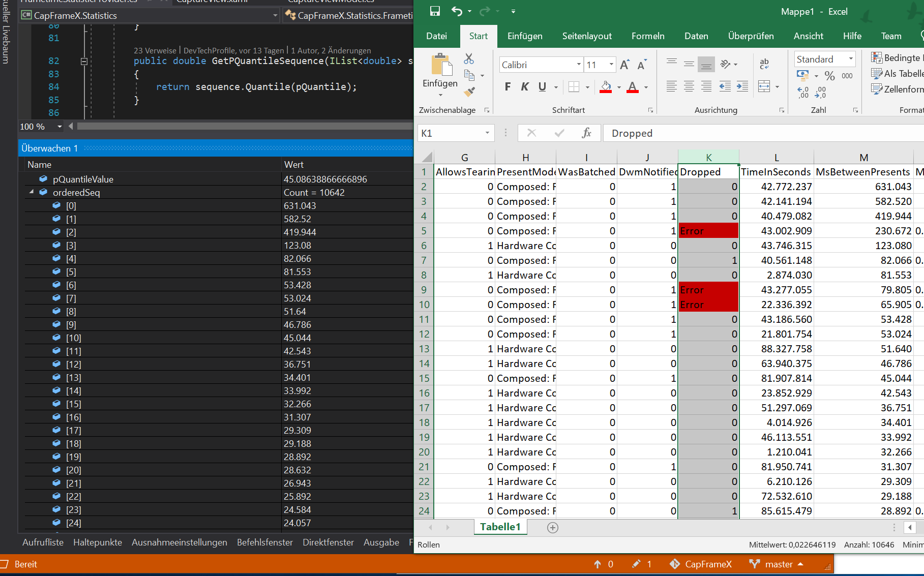The width and height of the screenshot is (924, 576).
Task: Cut selection with scissors icon
Action: coord(469,59)
